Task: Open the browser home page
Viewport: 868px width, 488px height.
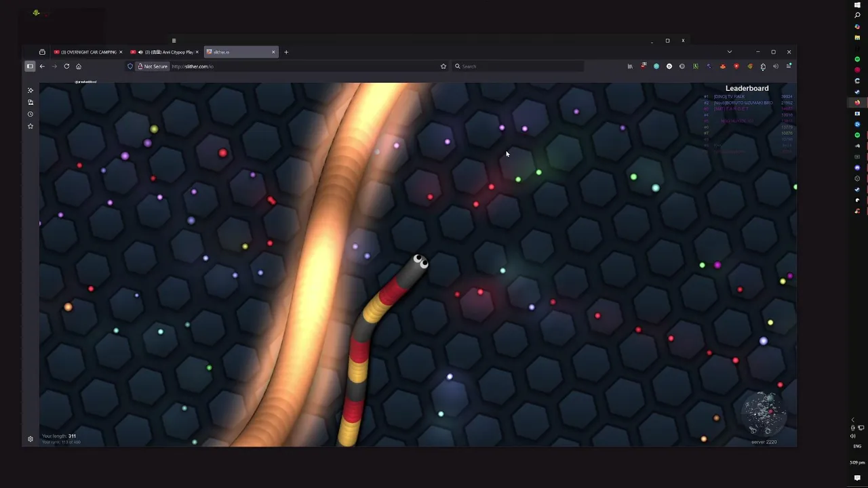Action: (x=79, y=66)
